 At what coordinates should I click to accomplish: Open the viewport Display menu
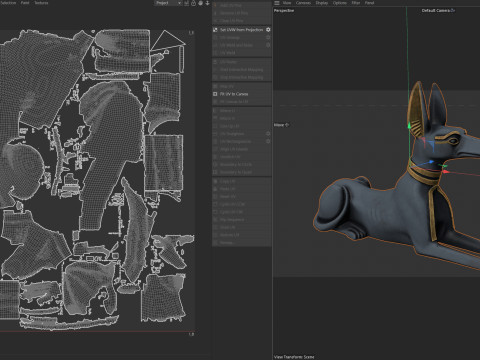tap(322, 3)
